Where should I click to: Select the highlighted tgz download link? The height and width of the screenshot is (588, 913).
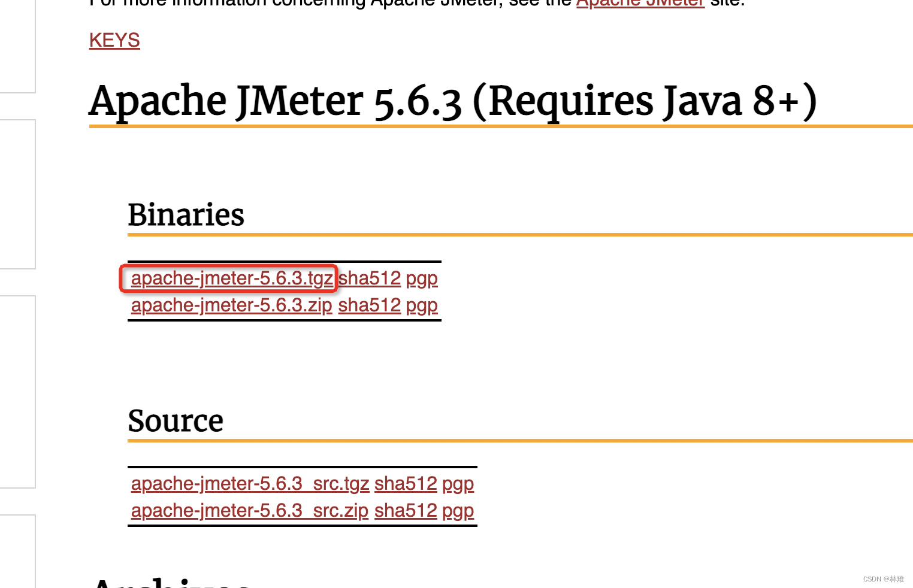[232, 278]
